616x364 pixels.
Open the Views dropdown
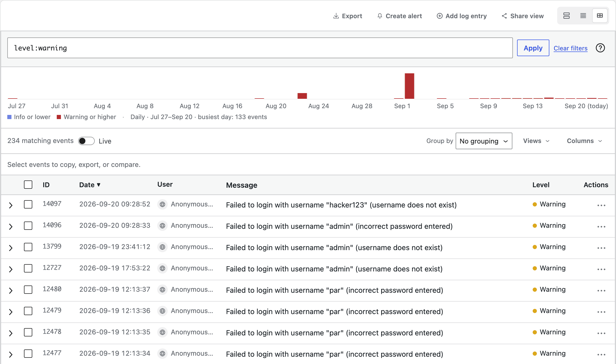click(536, 141)
